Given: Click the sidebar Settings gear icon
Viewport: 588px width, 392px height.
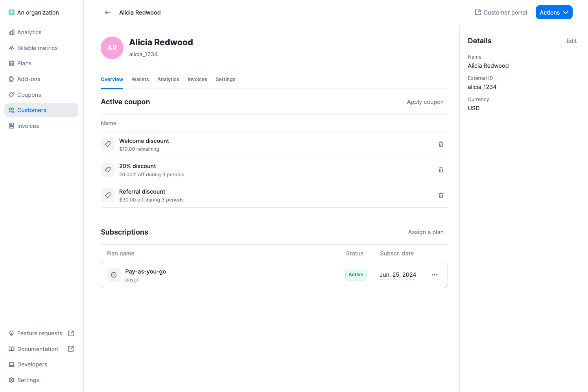Looking at the screenshot, I should 11,380.
